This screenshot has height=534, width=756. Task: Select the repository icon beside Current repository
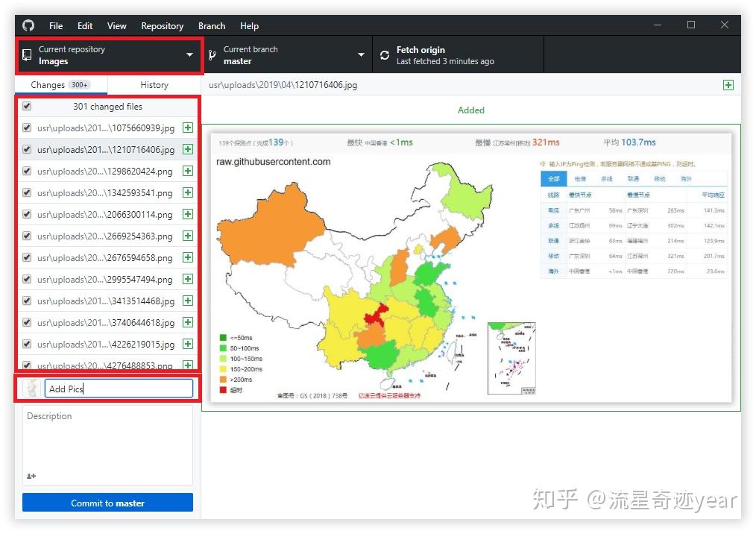coord(26,54)
